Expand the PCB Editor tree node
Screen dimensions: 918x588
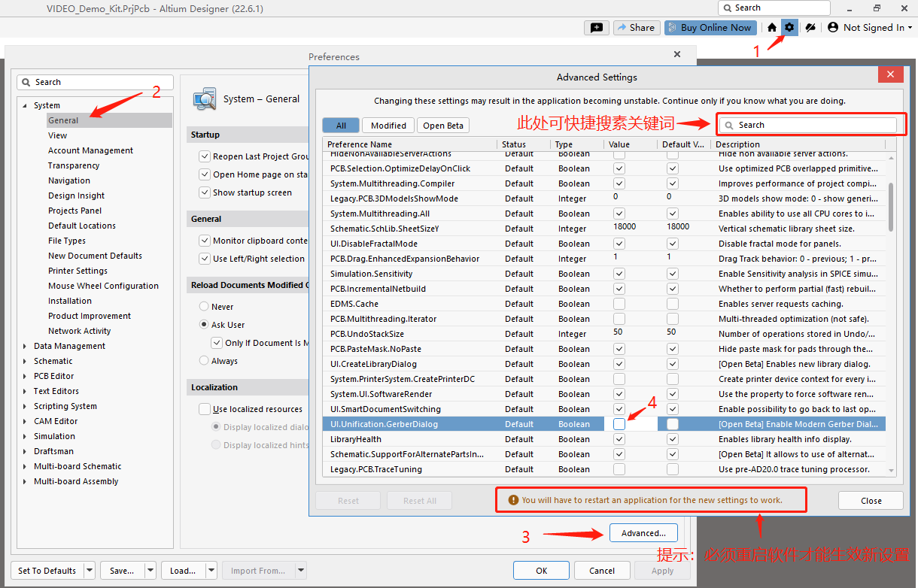[x=25, y=376]
